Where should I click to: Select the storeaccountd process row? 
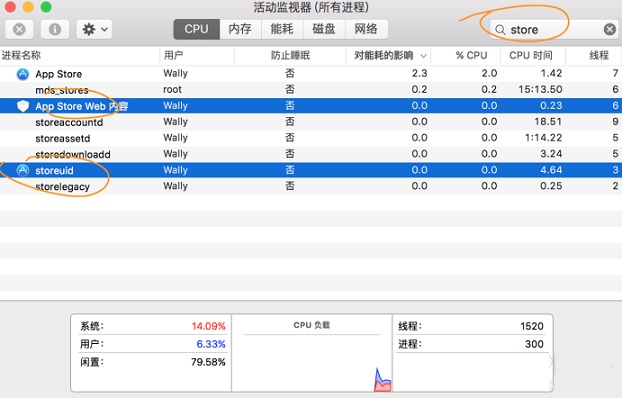pos(311,122)
